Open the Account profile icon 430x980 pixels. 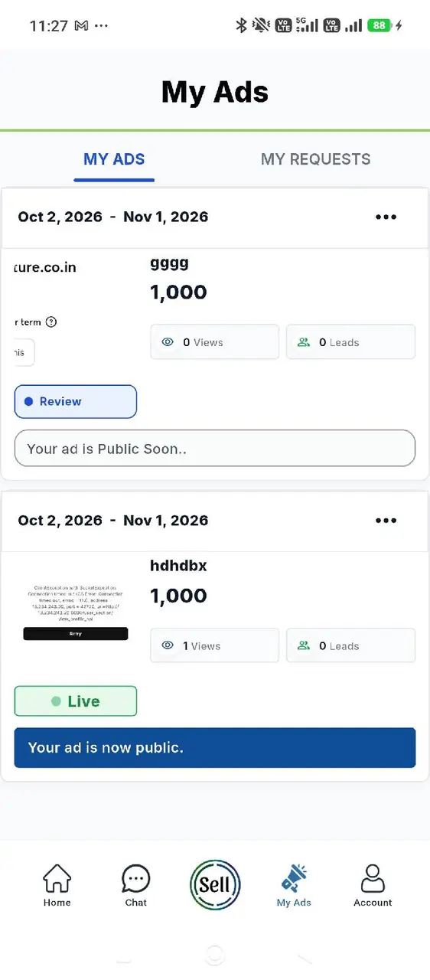tap(373, 878)
